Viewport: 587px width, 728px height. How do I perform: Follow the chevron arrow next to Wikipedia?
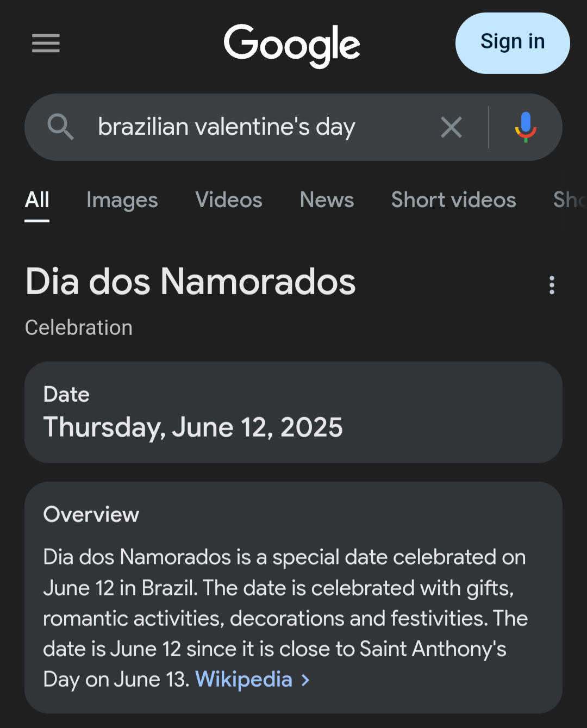[305, 680]
